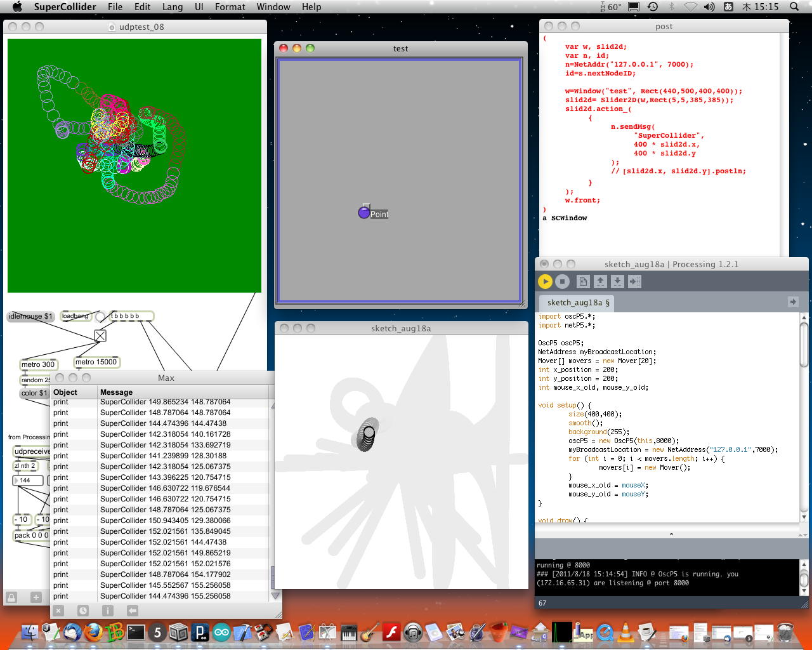Image resolution: width=812 pixels, height=650 pixels.
Task: Open the Lang menu
Action: 173,7
